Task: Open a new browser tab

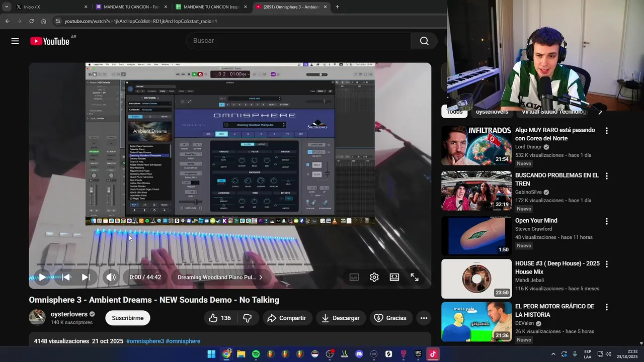Action: (x=337, y=7)
